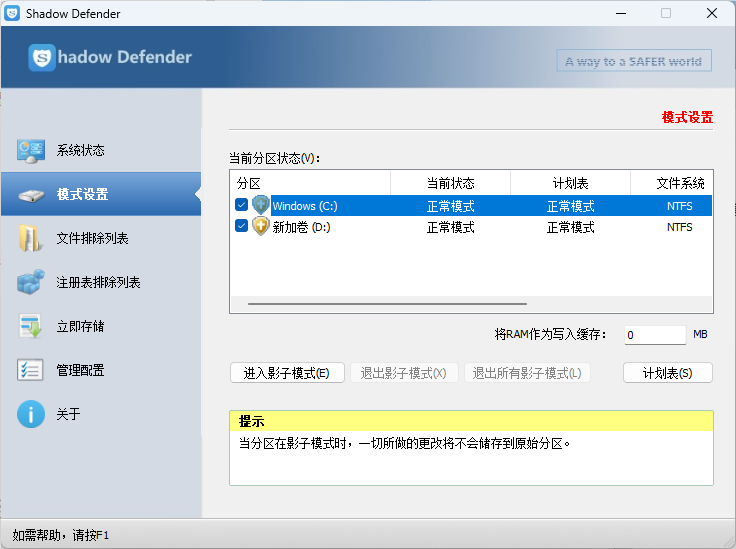
Task: Minimize the Shadow Defender window
Action: (621, 13)
